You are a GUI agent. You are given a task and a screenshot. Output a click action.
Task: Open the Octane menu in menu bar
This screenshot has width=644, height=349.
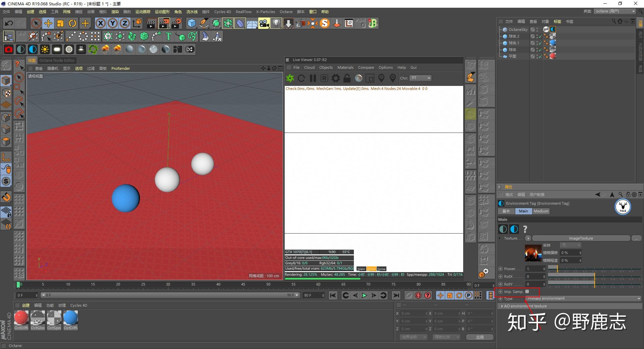pos(286,12)
